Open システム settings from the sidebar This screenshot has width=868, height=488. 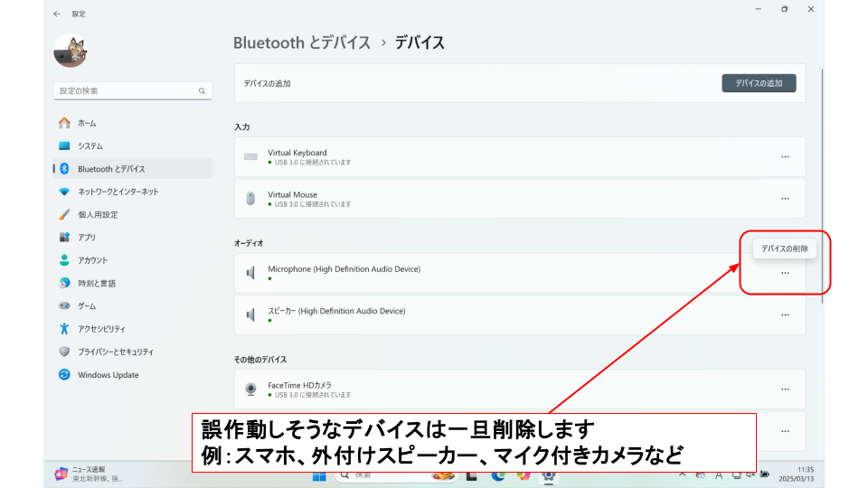90,145
